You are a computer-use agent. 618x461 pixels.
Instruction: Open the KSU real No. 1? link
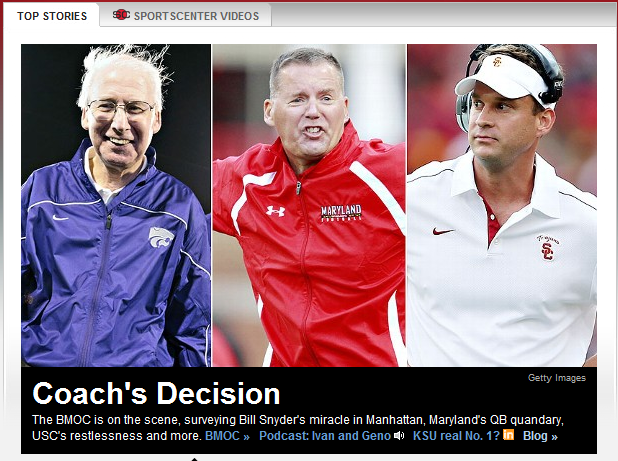coord(456,436)
